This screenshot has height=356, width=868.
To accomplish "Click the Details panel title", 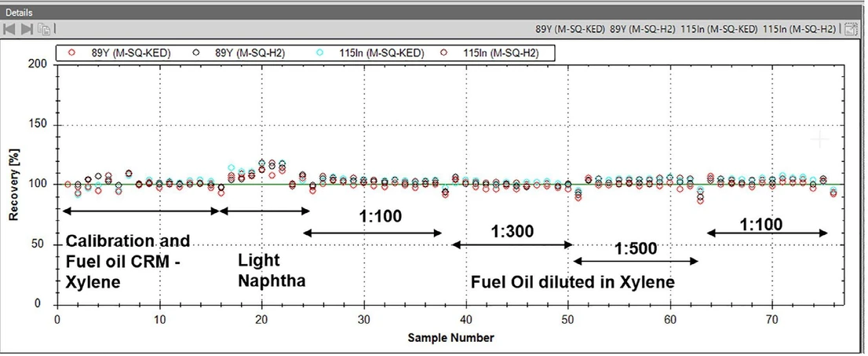I will [x=19, y=13].
